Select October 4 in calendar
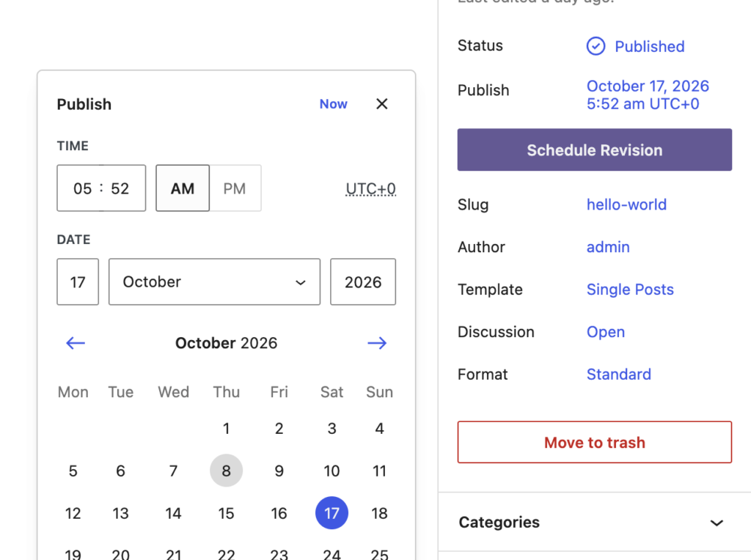Screen dimensions: 751x560 coord(379,428)
